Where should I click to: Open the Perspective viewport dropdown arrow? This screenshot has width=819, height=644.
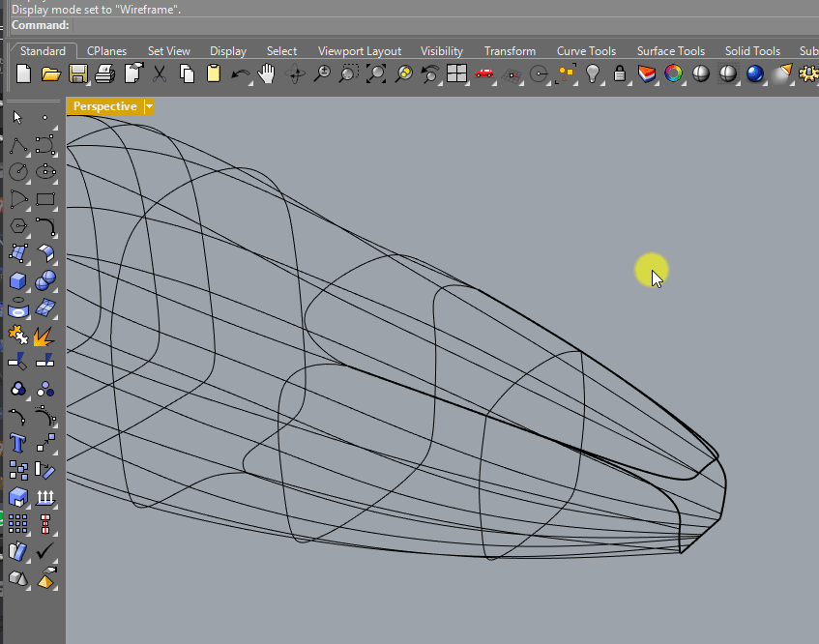[149, 106]
